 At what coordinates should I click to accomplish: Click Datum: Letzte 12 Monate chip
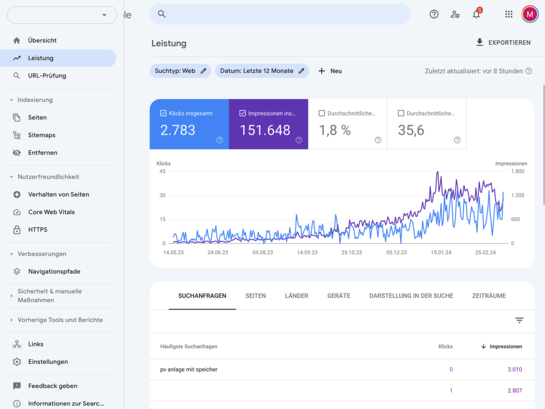[x=262, y=71]
